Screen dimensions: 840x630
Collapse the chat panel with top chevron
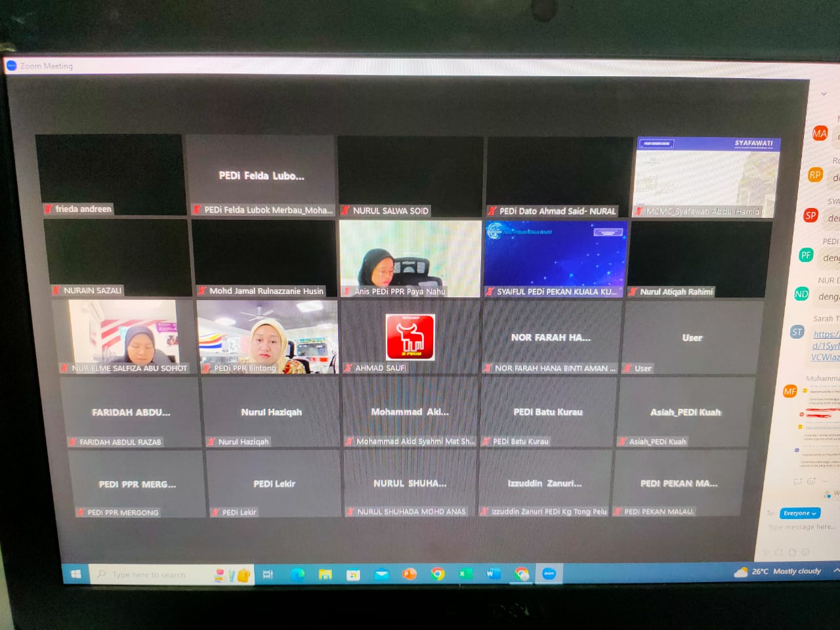[x=824, y=94]
